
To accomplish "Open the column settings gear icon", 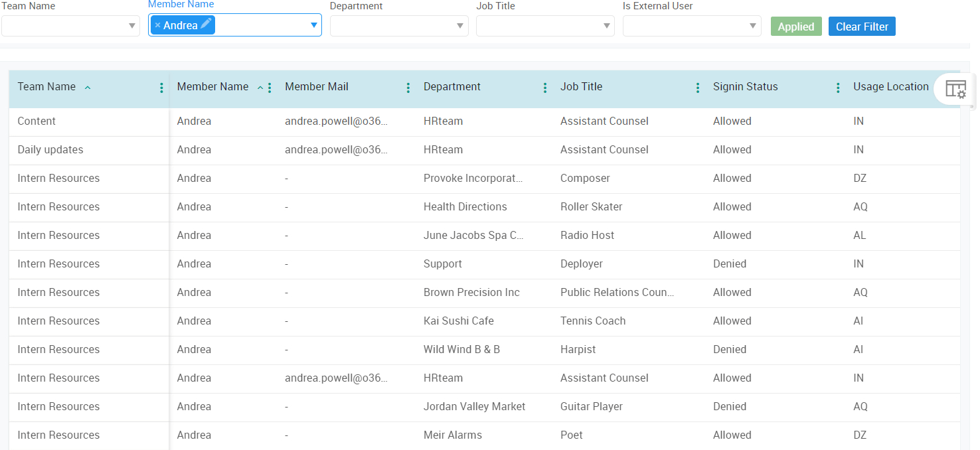I will click(x=955, y=88).
